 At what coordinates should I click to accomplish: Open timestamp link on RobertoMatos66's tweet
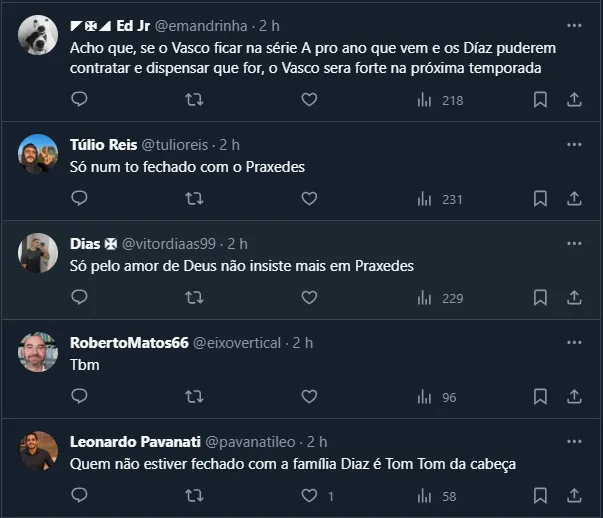click(x=303, y=342)
